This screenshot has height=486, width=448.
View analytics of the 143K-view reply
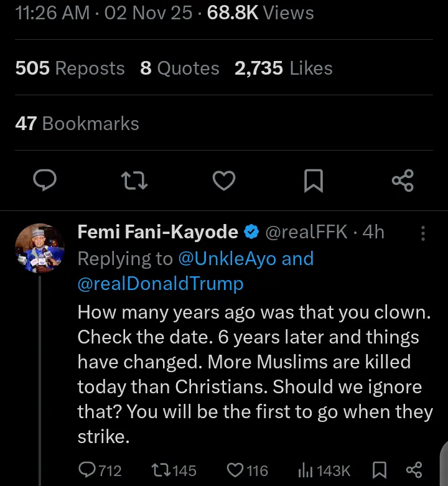pos(307,470)
